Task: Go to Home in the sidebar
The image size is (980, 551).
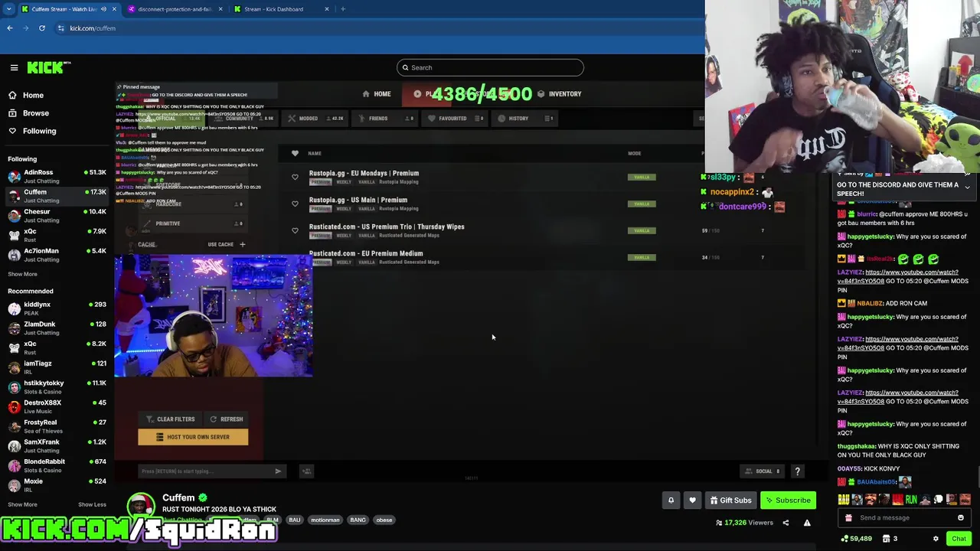Action: [33, 95]
